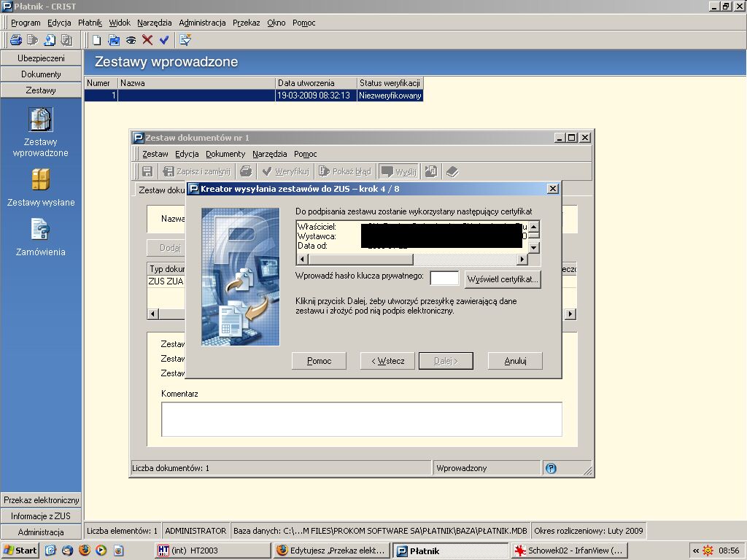Screen dimensions: 747x560
Task: Click the Wstecz button in wizard
Action: tap(388, 361)
